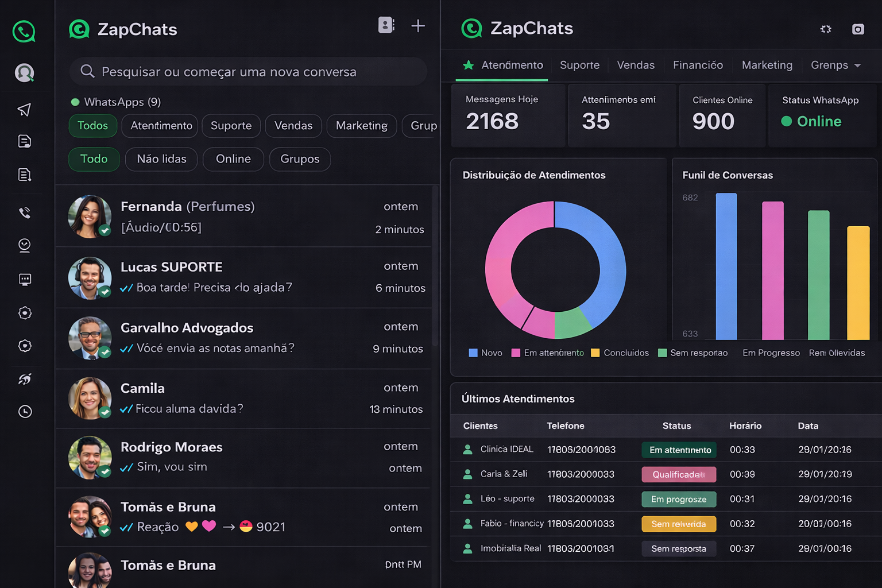Image resolution: width=882 pixels, height=588 pixels.
Task: Select the new contact icon next to plus button
Action: coord(386,25)
